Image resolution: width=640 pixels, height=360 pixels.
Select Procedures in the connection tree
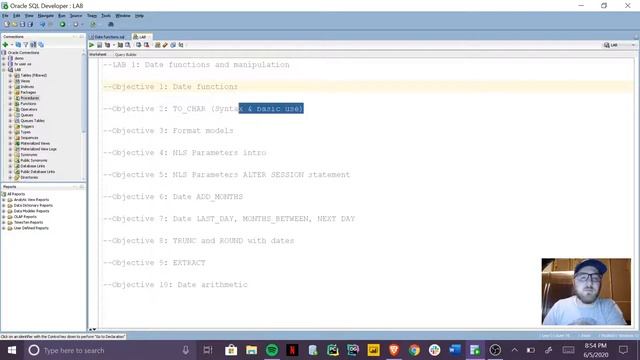pos(29,98)
